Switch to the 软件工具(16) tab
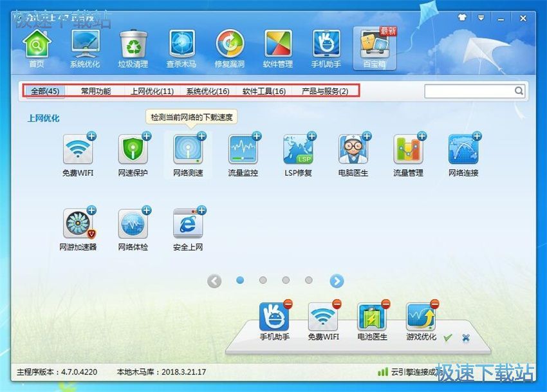 tap(264, 91)
